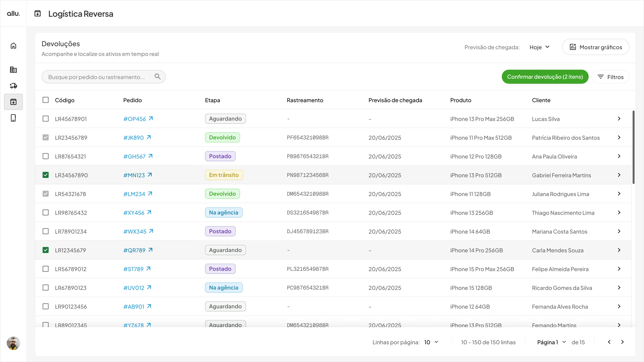Open the buildings sidebar icon

point(13,70)
